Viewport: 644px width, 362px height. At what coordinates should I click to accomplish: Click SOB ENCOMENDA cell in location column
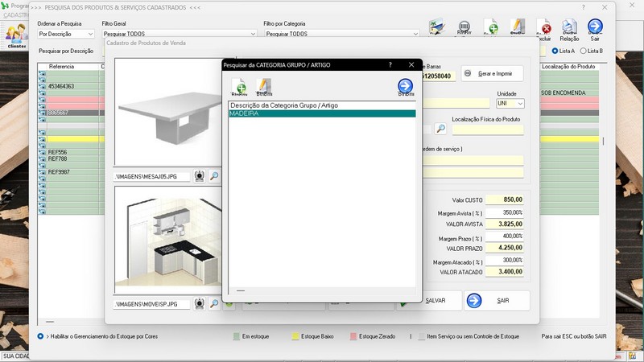563,93
